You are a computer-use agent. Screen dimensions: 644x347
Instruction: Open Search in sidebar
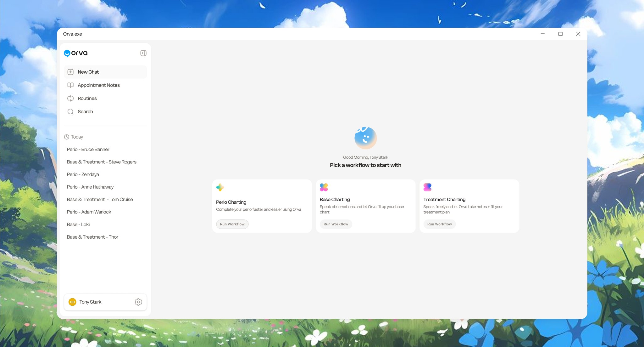(85, 112)
